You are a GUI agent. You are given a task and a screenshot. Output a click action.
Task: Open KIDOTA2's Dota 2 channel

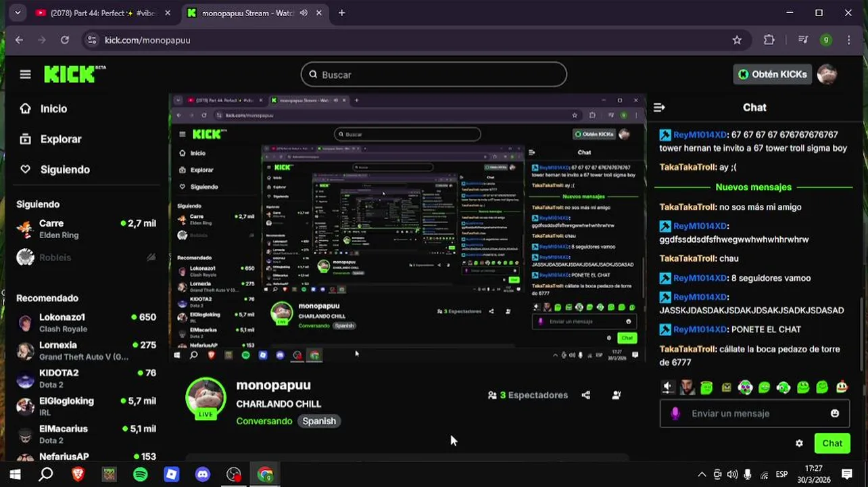coord(87,378)
